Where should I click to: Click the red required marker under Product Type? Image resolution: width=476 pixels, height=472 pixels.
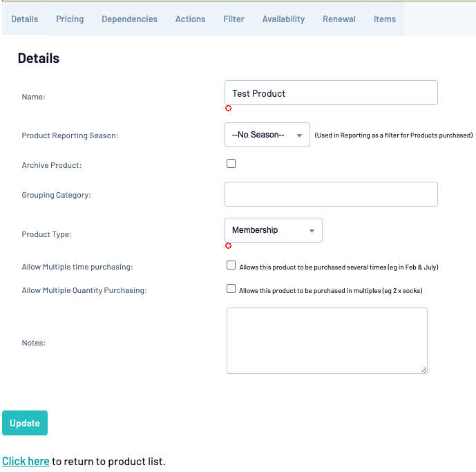228,246
